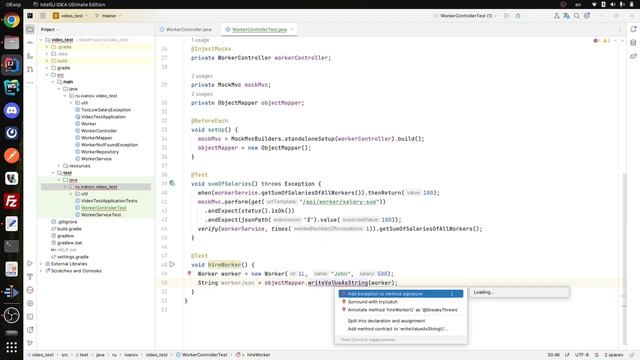
Task: Choose Add exception to method signature
Action: (401, 294)
